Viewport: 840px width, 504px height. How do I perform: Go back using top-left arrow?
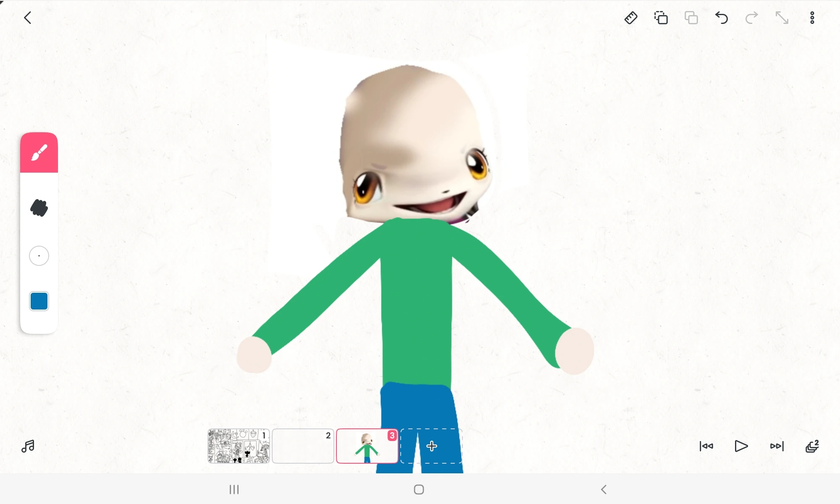28,18
